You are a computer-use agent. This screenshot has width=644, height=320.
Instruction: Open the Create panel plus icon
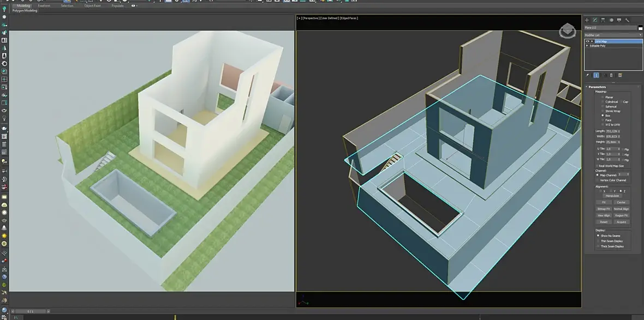pyautogui.click(x=587, y=20)
